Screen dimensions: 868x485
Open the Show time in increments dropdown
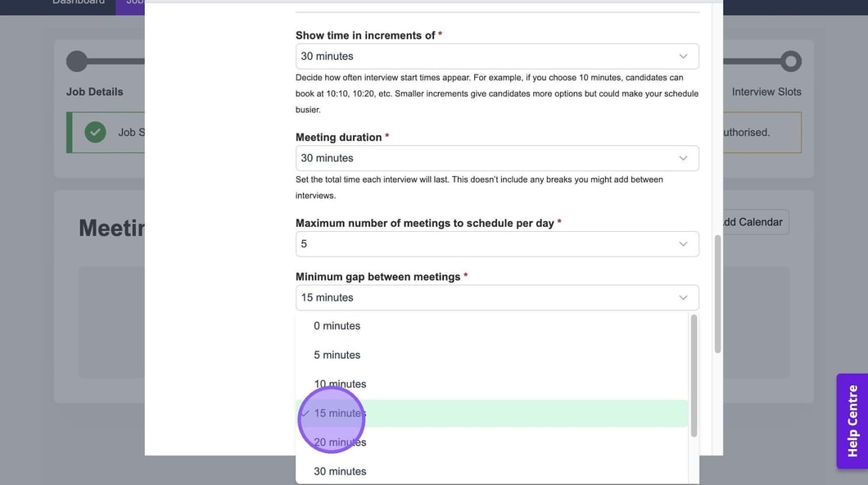tap(497, 57)
